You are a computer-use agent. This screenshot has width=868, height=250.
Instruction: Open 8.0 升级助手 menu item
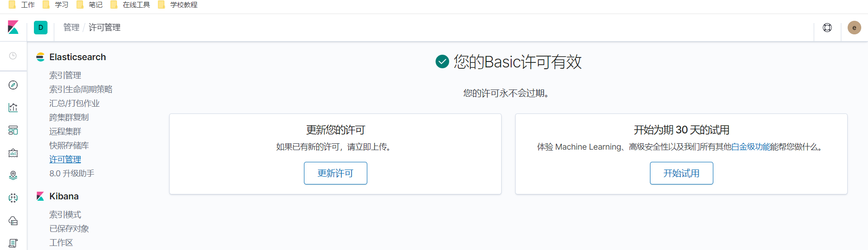72,173
